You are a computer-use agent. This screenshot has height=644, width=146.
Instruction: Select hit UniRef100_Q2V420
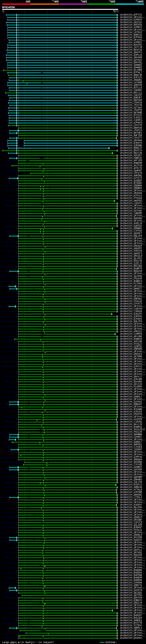131,60
